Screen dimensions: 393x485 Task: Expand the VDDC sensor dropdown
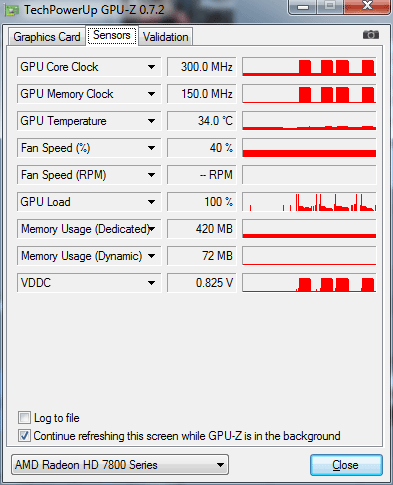(x=151, y=283)
